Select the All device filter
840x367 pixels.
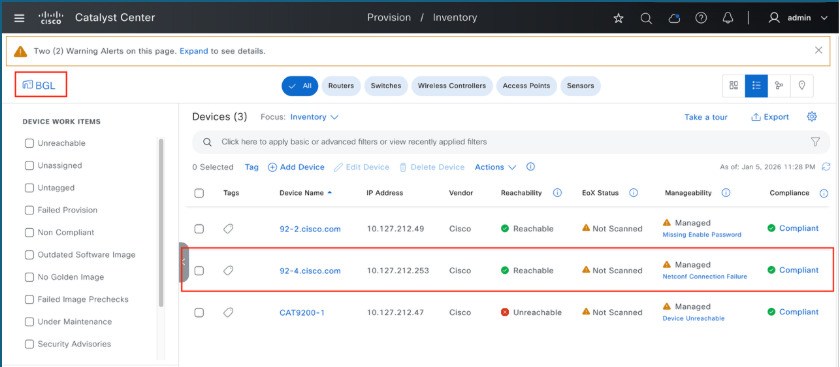pyautogui.click(x=300, y=86)
